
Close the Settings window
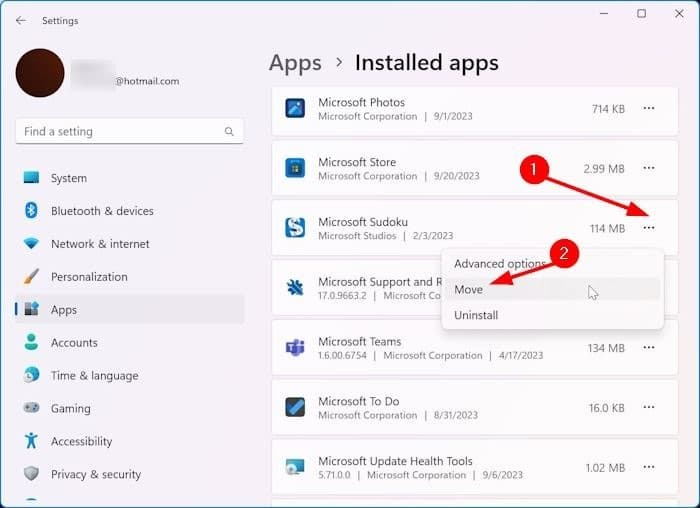pyautogui.click(x=679, y=14)
